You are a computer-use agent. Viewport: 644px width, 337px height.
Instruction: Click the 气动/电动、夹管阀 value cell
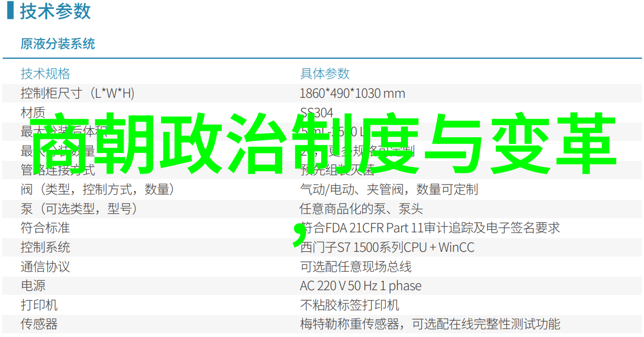tap(389, 189)
